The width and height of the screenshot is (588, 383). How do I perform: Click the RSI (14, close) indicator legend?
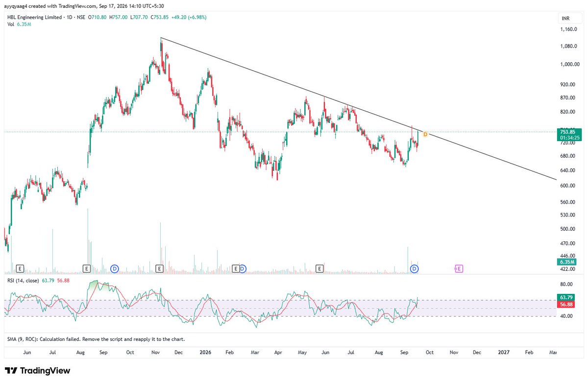[x=23, y=281]
